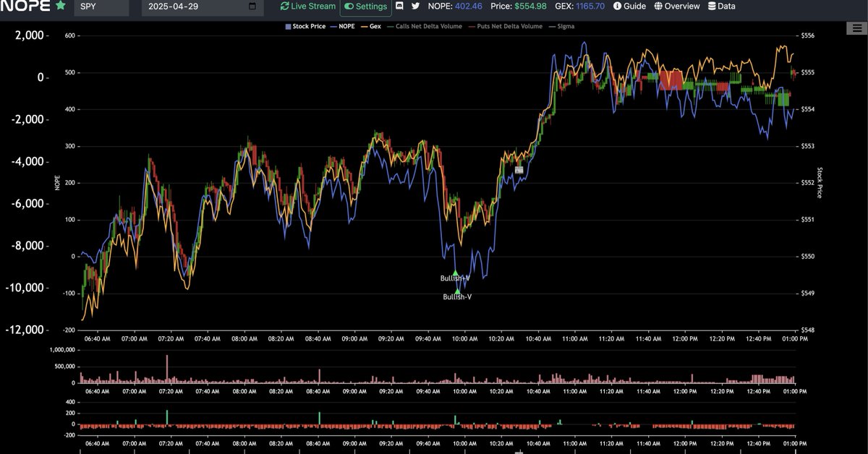Click the $556 price axis label

[808, 35]
